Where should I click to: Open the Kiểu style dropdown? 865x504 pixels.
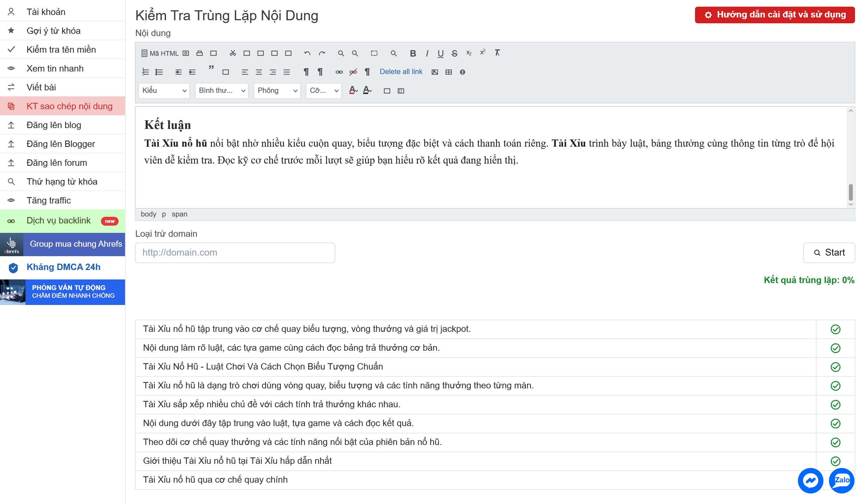(164, 91)
